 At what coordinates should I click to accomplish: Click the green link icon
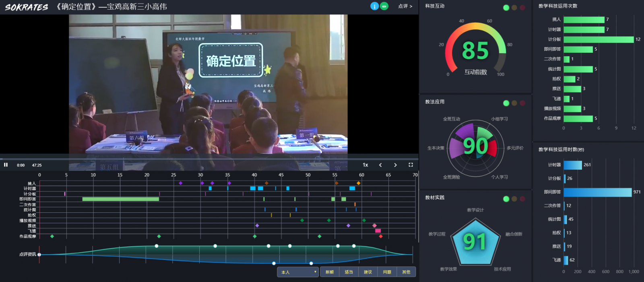tap(384, 6)
